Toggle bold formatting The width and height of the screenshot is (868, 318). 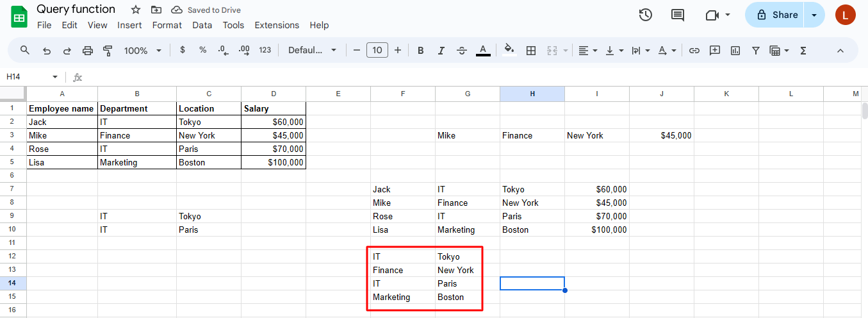point(420,50)
